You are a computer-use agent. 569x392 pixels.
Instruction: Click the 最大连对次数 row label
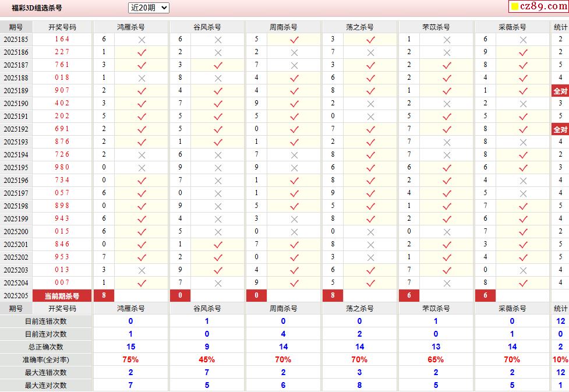(46, 386)
